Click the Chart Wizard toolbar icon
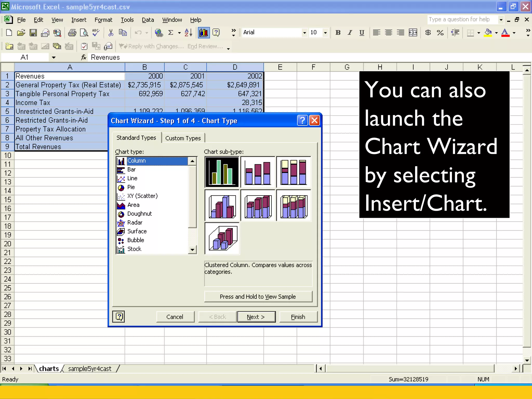Image resolution: width=532 pixels, height=399 pixels. tap(204, 32)
